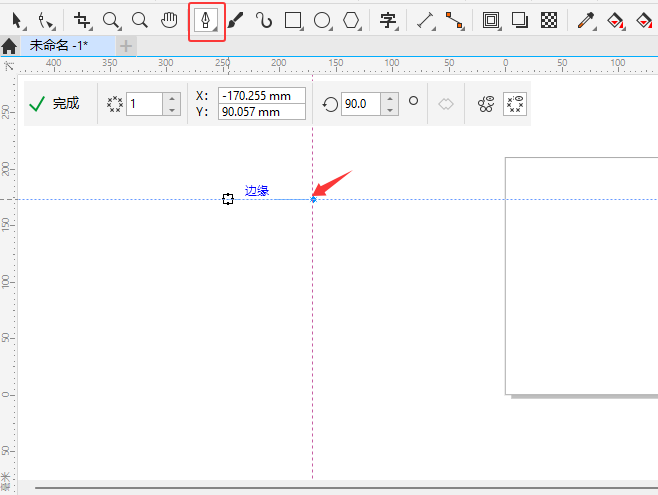Screen dimensions: 658x495
Task: Toggle the boxed symmetry lines icon
Action: click(x=515, y=104)
